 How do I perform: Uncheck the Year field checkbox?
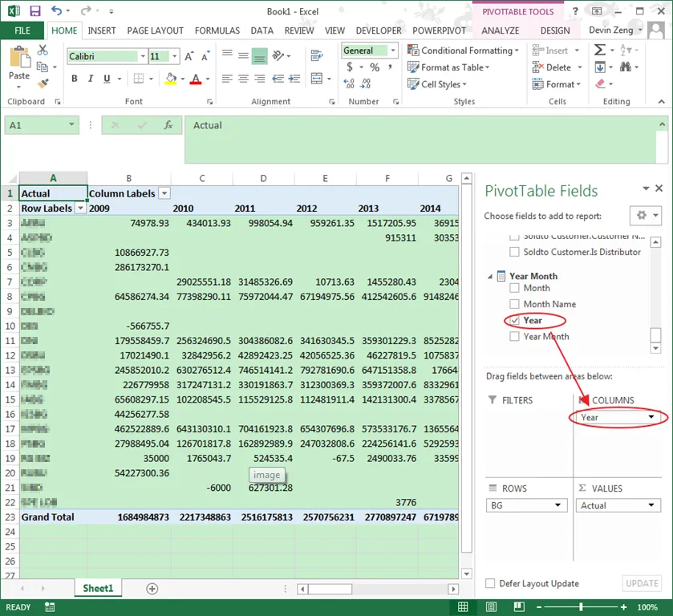point(514,320)
